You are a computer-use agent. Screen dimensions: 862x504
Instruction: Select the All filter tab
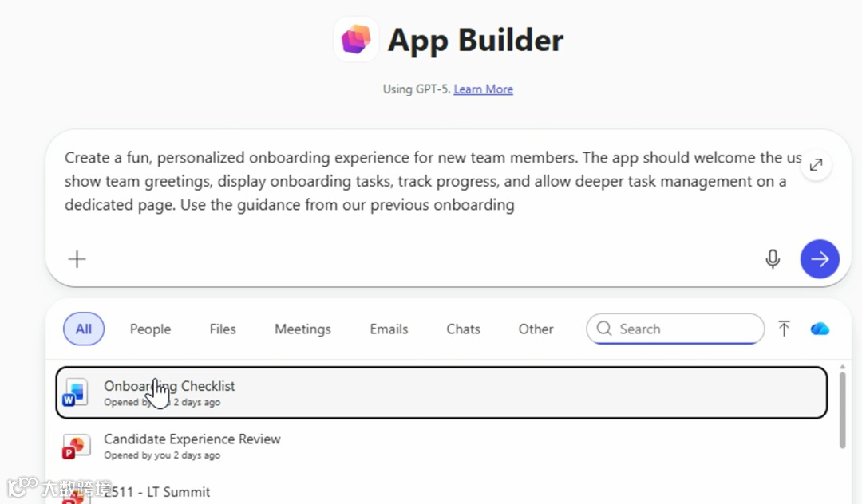coord(84,329)
